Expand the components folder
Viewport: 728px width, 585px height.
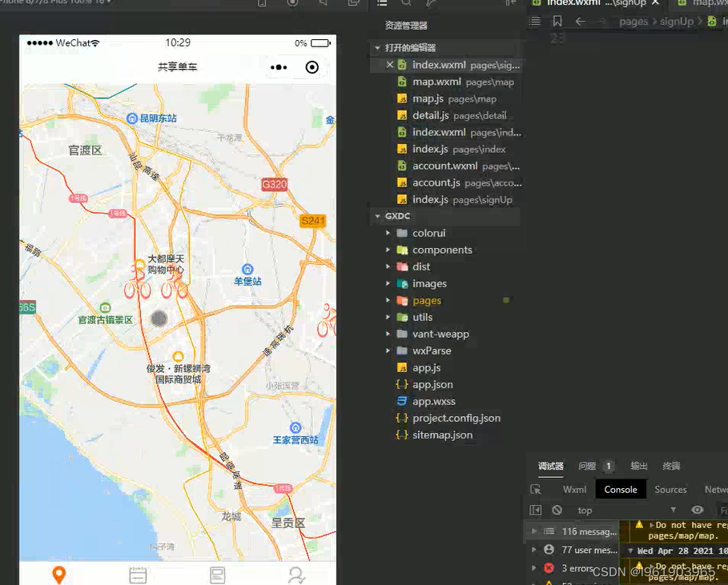388,250
